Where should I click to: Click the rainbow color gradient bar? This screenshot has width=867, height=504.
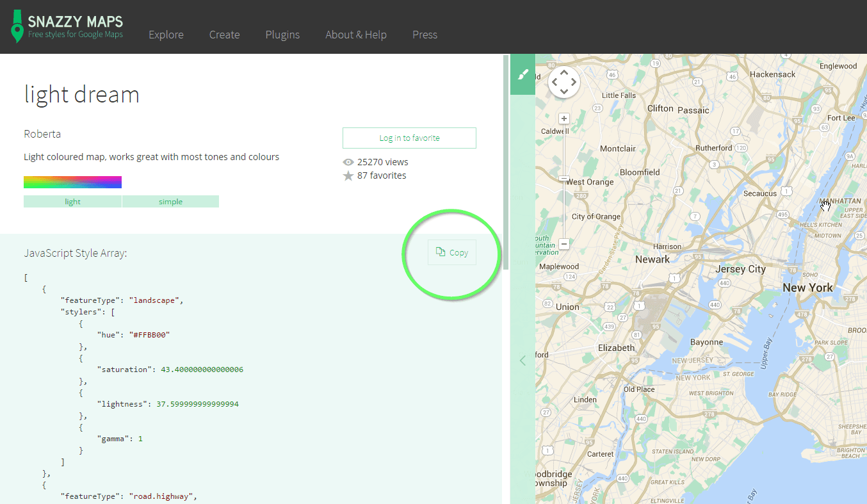(x=72, y=182)
